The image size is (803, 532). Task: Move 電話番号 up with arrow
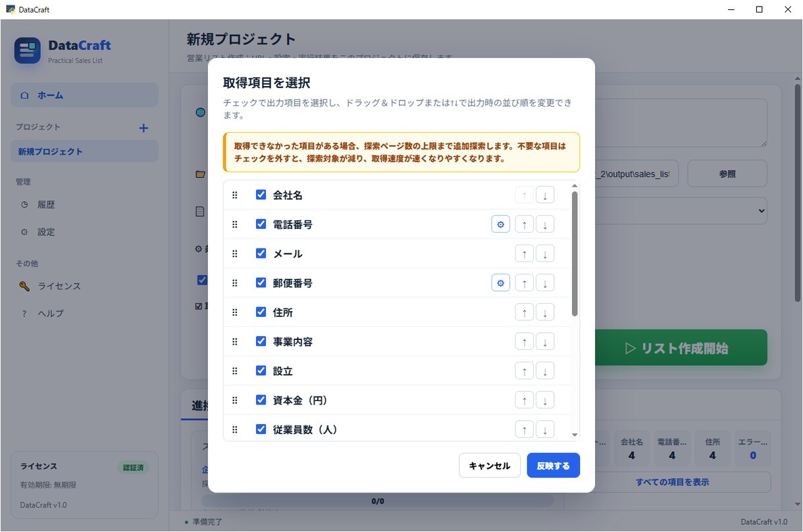(524, 224)
